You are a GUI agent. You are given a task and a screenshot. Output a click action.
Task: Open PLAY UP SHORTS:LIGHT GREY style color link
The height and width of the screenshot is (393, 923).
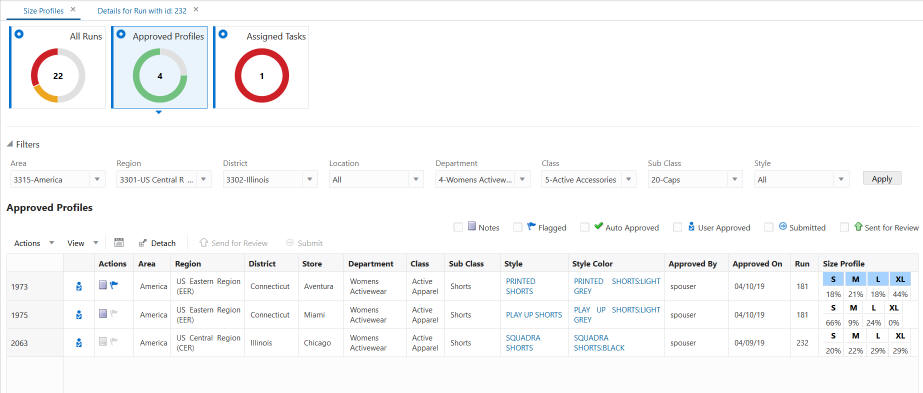click(617, 315)
